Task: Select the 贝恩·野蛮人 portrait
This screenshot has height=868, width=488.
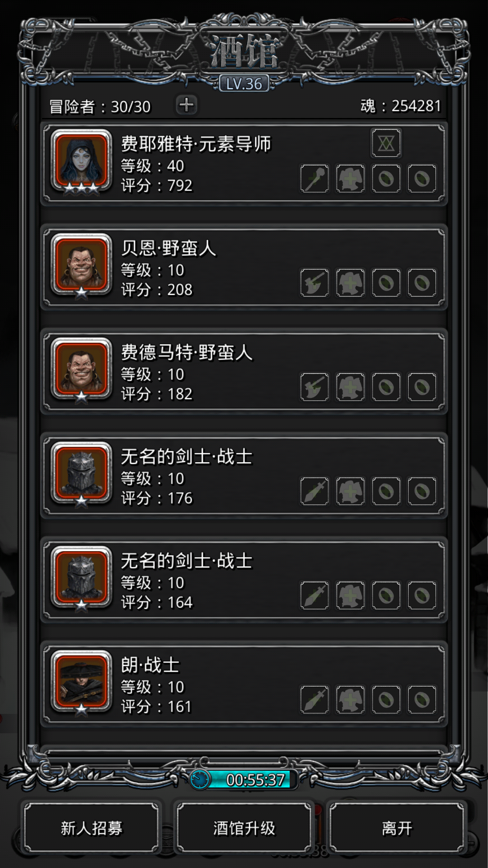Action: tap(81, 265)
